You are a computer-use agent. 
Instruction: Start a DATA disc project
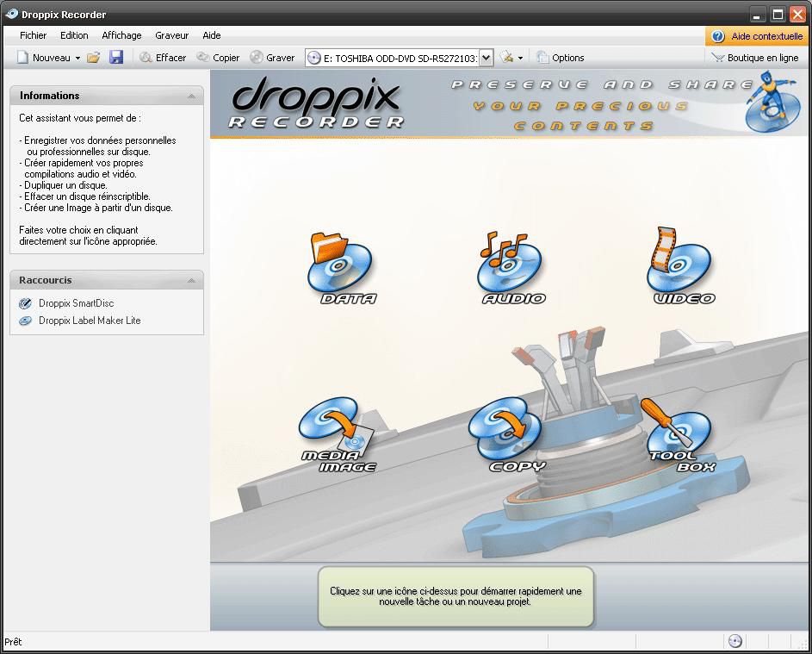(x=341, y=269)
